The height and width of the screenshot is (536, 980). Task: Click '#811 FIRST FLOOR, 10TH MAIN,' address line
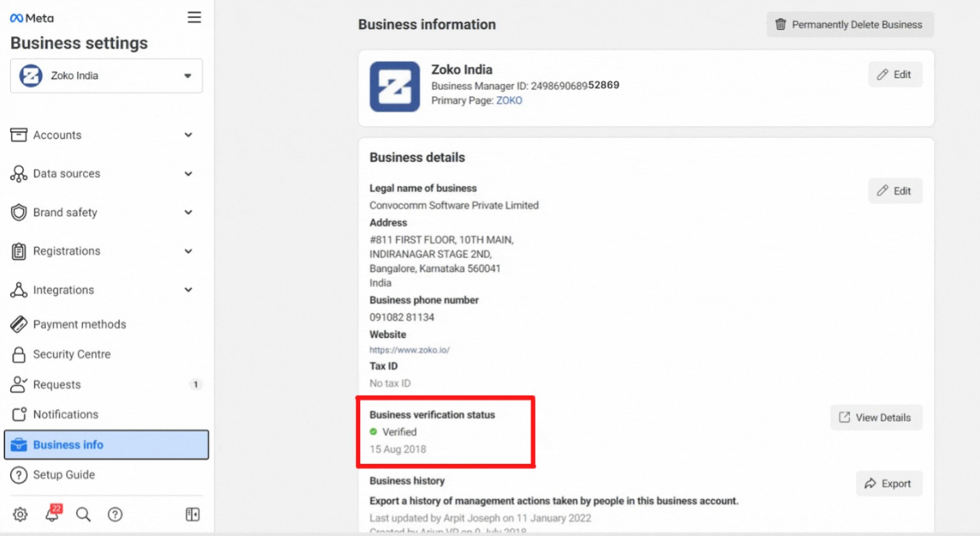coord(441,240)
